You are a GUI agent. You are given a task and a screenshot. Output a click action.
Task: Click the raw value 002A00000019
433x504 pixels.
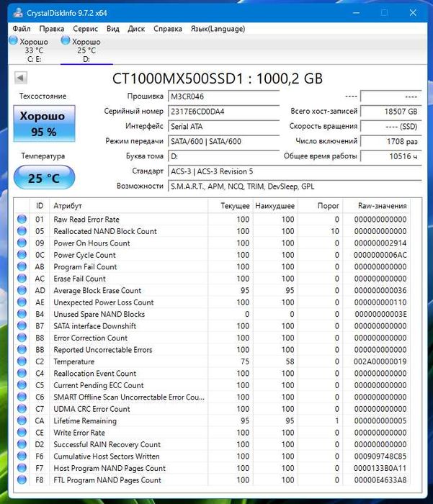pyautogui.click(x=380, y=361)
